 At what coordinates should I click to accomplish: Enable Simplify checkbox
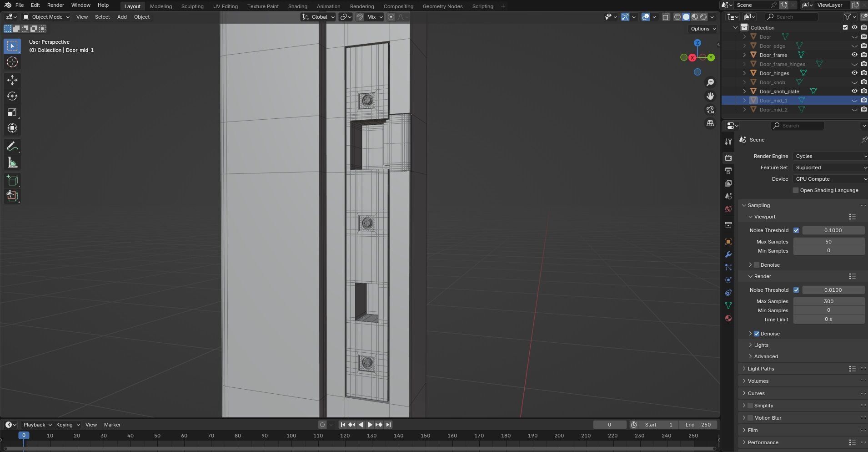pyautogui.click(x=750, y=406)
